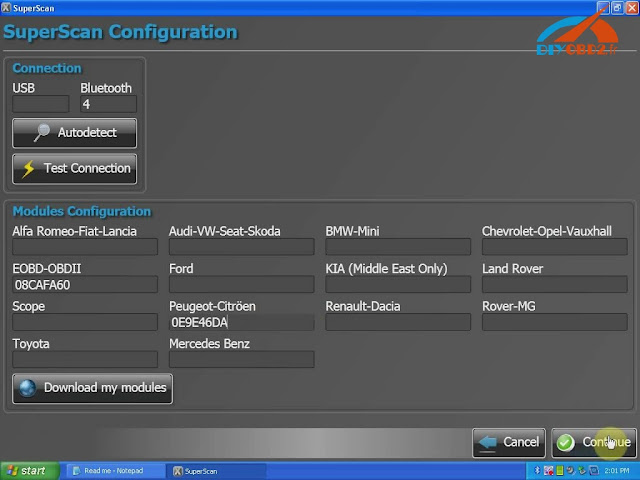Viewport: 640px width, 480px height.
Task: Focus the Ford module key field
Action: click(x=242, y=284)
